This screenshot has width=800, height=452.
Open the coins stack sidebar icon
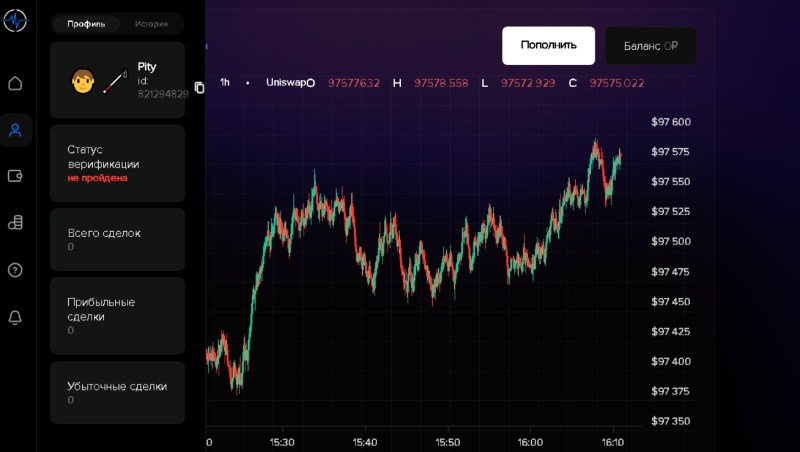click(15, 223)
